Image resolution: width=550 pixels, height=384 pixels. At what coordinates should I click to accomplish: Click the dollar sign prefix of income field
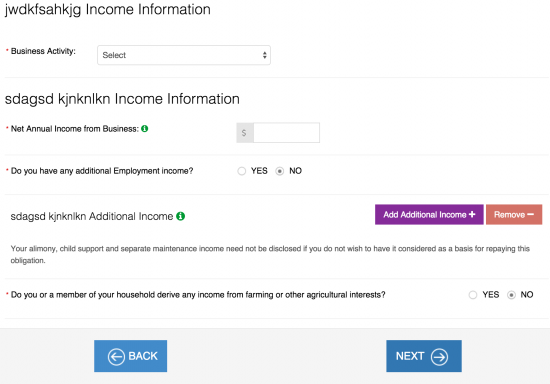pyautogui.click(x=245, y=133)
